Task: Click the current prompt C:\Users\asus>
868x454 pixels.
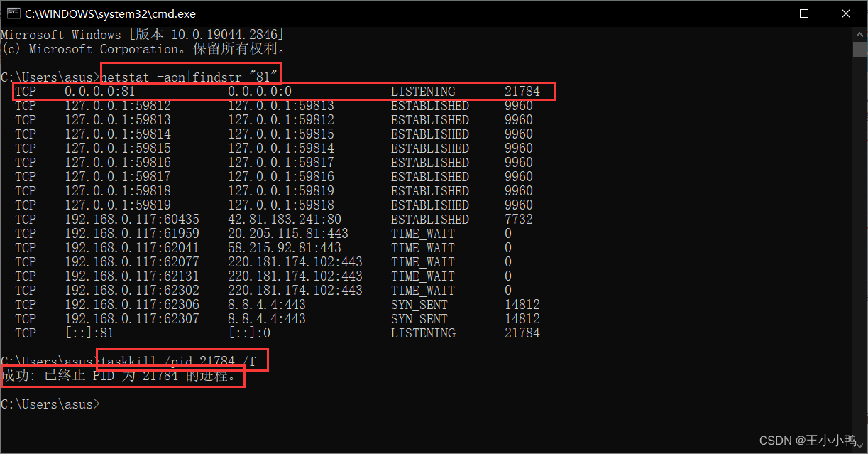Action: coord(50,404)
